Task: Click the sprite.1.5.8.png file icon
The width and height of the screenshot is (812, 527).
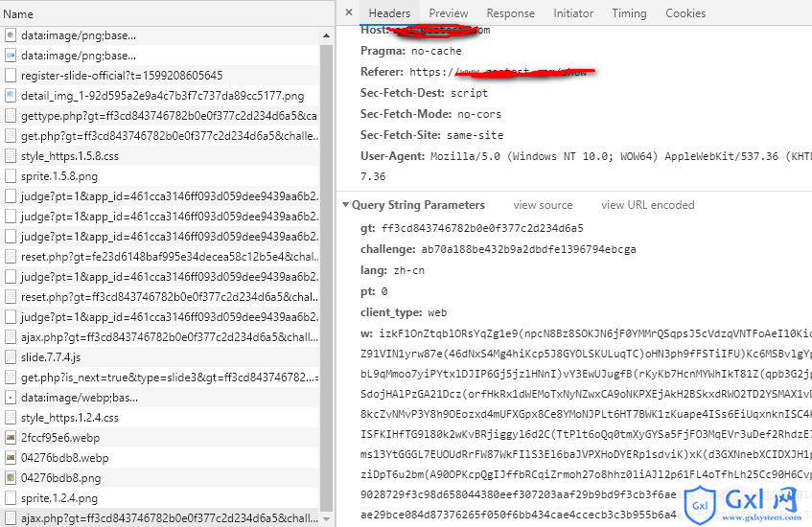Action: click(x=10, y=176)
